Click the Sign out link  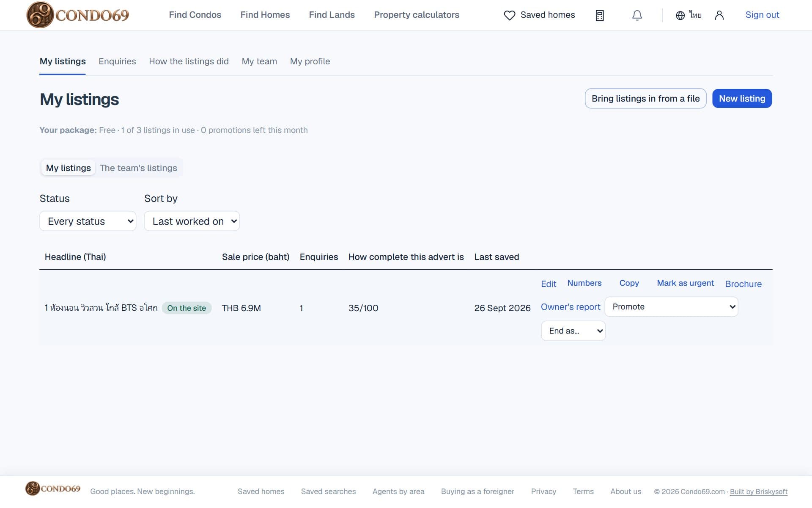point(762,15)
